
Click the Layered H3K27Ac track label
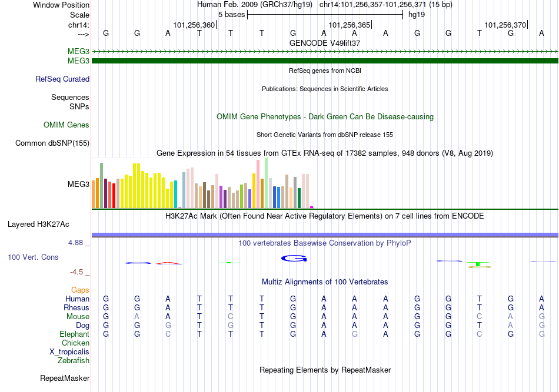[38, 225]
